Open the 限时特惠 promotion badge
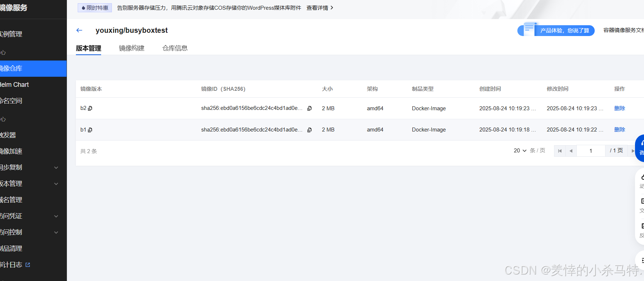 coord(95,8)
